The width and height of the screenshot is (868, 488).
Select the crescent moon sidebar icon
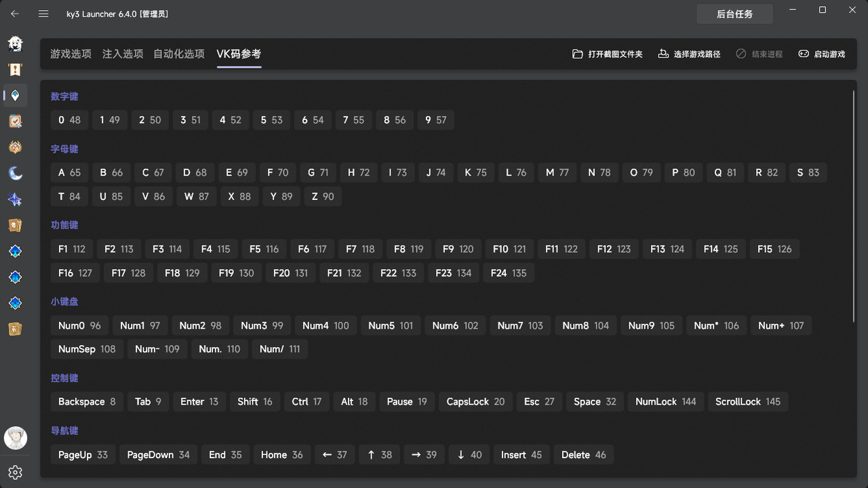click(x=15, y=174)
